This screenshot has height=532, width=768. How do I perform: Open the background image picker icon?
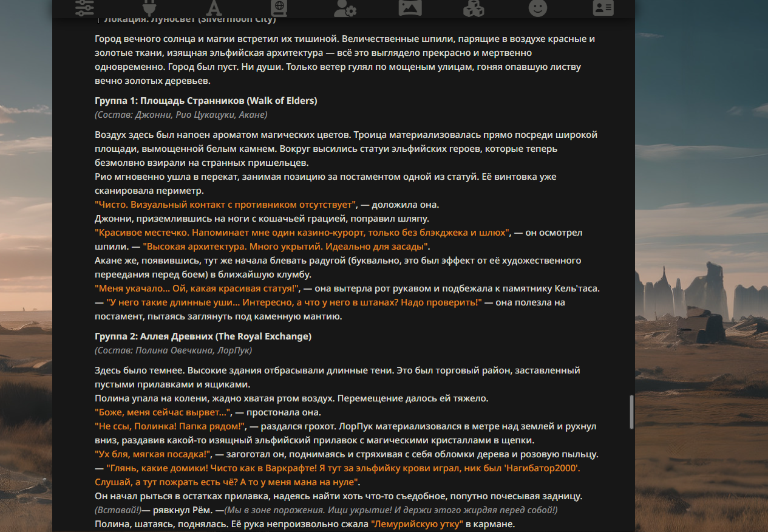point(410,7)
